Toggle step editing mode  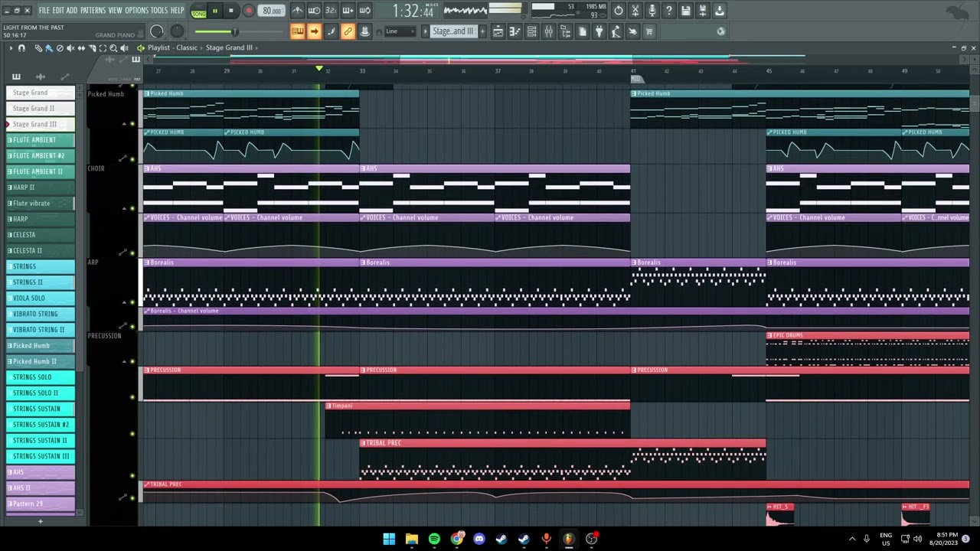click(x=332, y=31)
